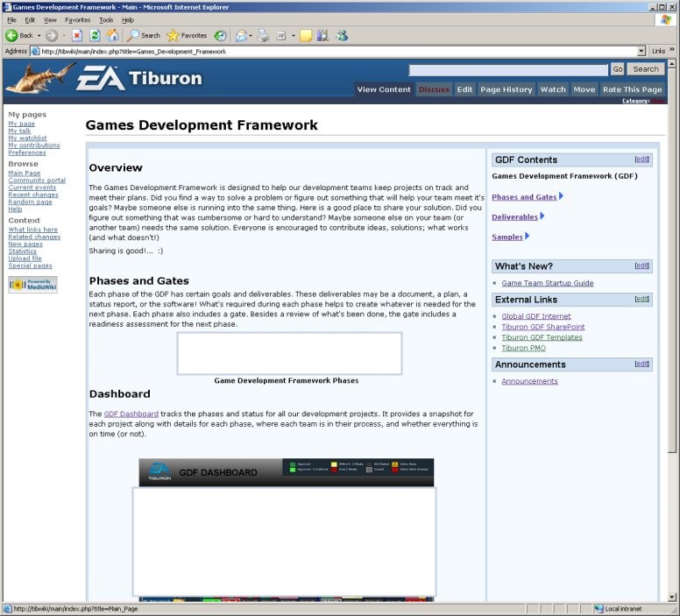680x616 pixels.
Task: Expand the Samples arrow
Action: click(527, 236)
